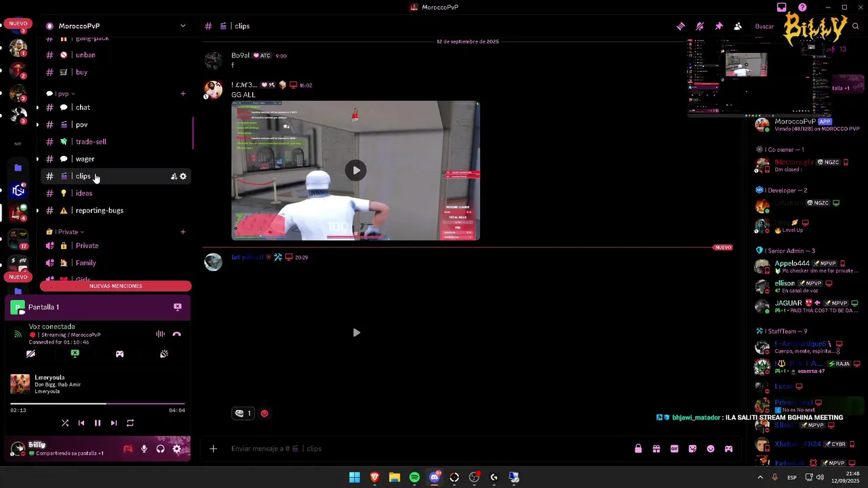
Task: Toggle user panel camera icon
Action: click(x=127, y=449)
